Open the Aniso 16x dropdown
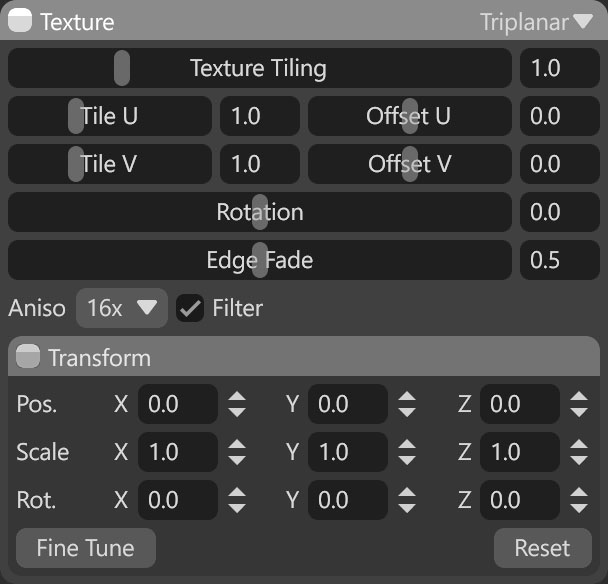Viewport: 608px width, 584px height. coord(122,308)
